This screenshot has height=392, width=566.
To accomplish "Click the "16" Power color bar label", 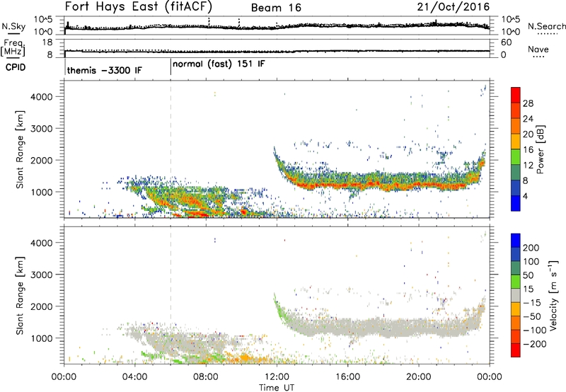I will 528,150.
